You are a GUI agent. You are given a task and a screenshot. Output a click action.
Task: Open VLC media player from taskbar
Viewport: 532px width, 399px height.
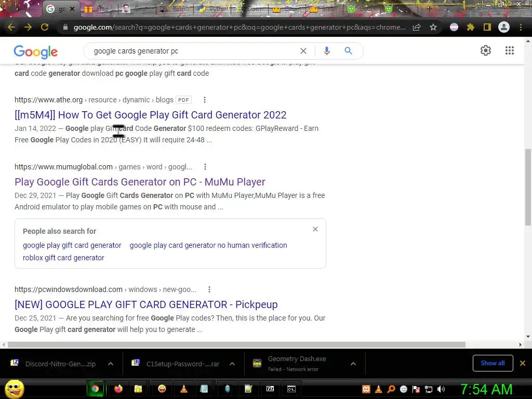tap(183, 389)
